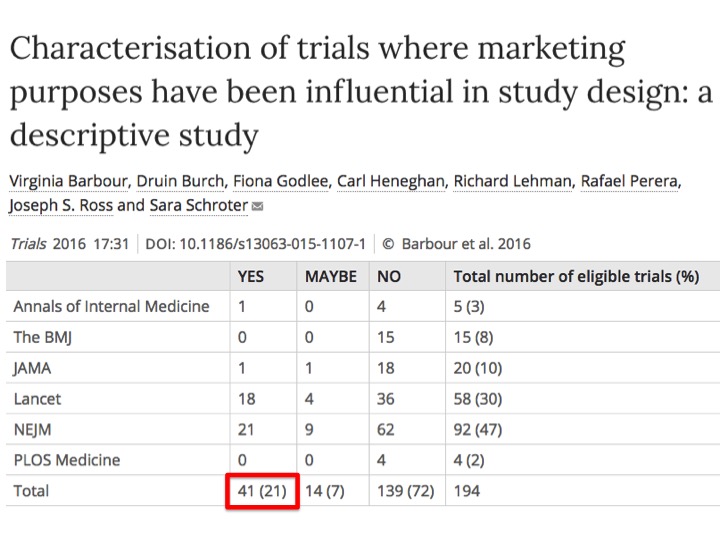
Task: Open author link Rafael Perera
Action: click(x=629, y=181)
